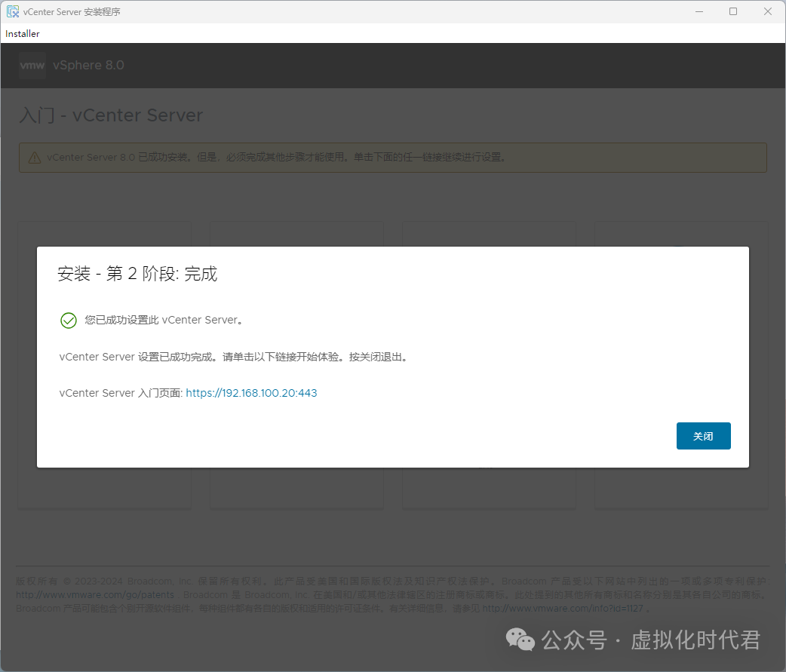Click the text 您已成功设置此 vCenter Server。
The height and width of the screenshot is (672, 786).
point(164,321)
